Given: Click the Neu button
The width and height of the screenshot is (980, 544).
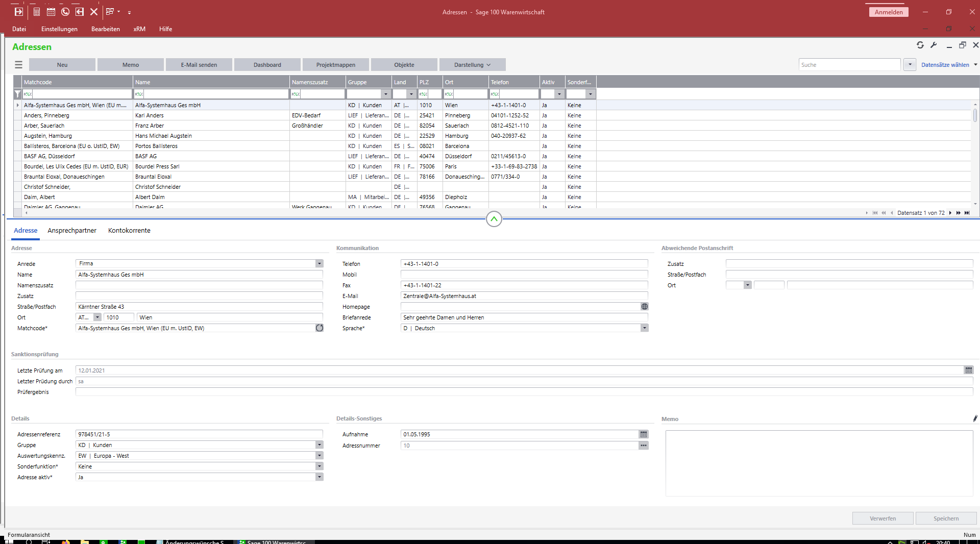Looking at the screenshot, I should click(x=62, y=65).
